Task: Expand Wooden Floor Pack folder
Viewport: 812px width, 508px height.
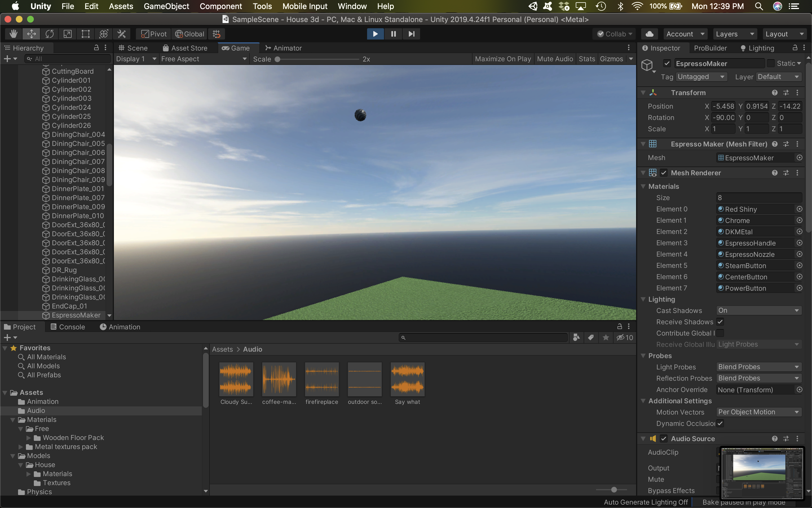Action: click(29, 437)
